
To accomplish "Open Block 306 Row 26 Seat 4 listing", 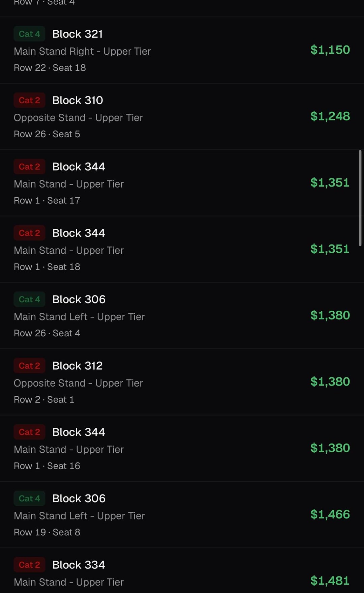I will point(182,316).
